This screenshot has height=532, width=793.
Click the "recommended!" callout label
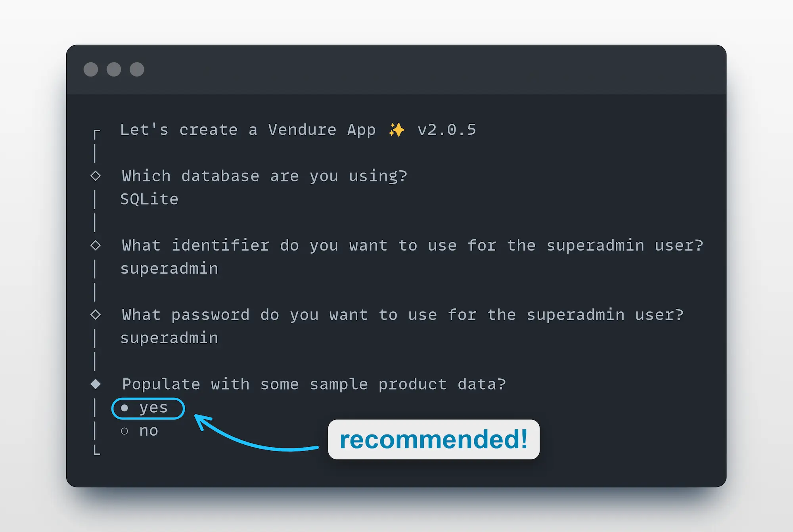click(x=433, y=440)
